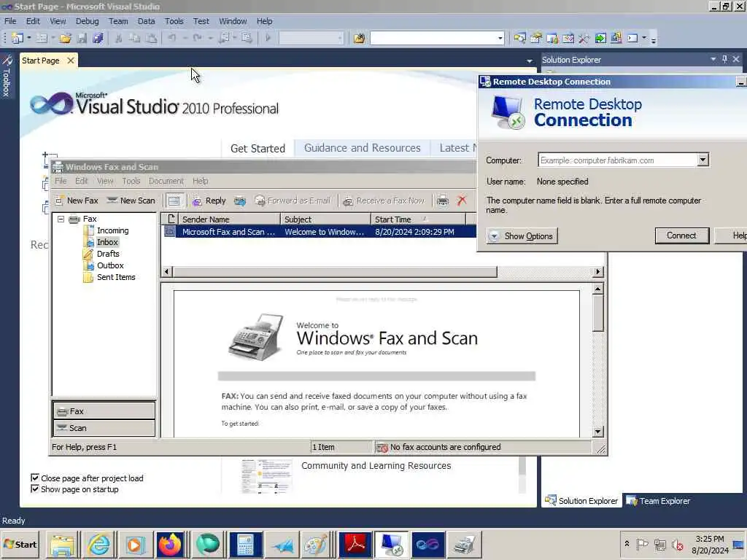
Task: Click Save All icon in Visual Studio toolbar
Action: (x=98, y=38)
